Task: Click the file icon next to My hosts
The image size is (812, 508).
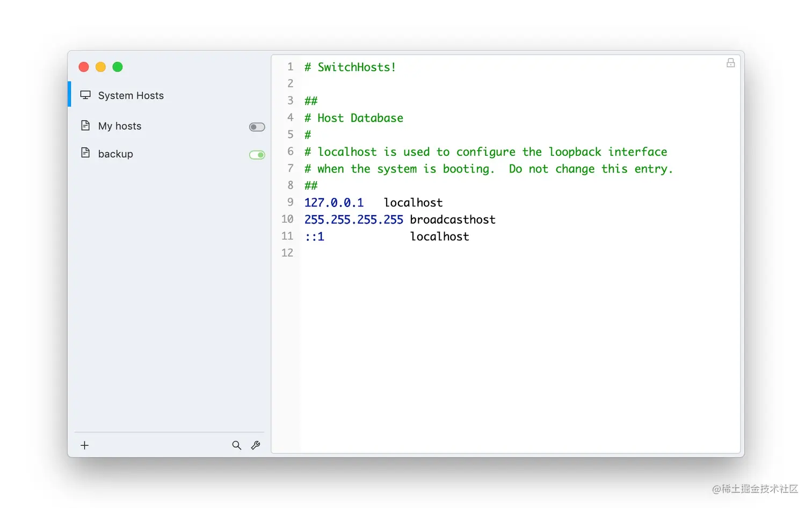Action: click(85, 126)
